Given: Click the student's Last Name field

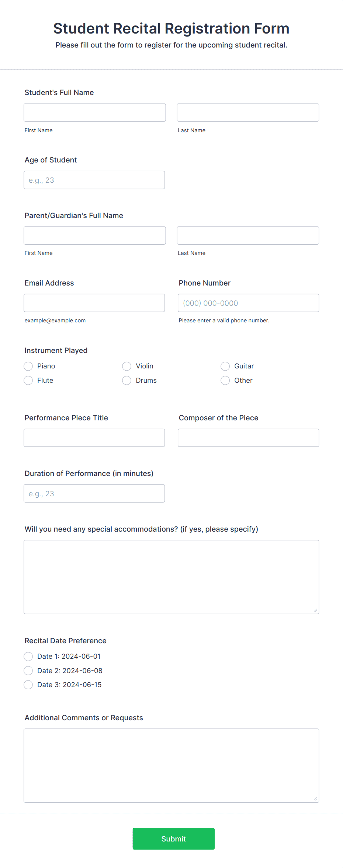Looking at the screenshot, I should [248, 112].
